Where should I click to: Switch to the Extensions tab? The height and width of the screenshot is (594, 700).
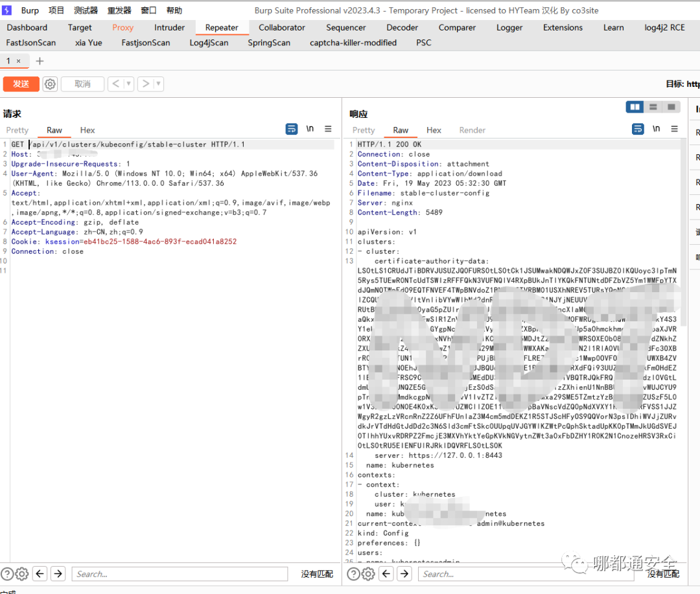pos(563,28)
